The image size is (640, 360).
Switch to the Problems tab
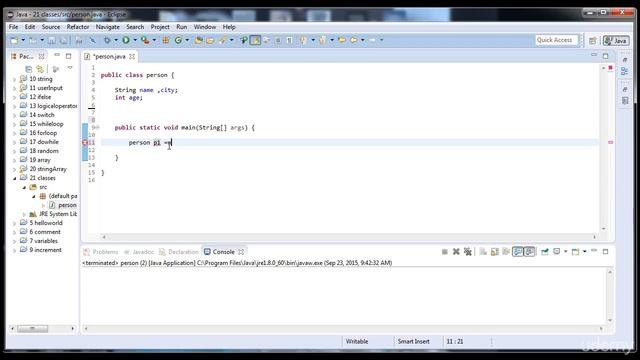101,252
